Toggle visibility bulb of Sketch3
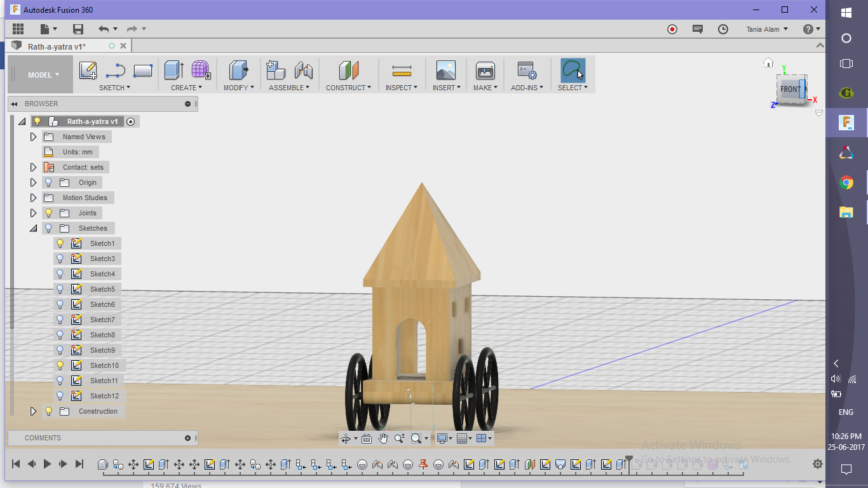The height and width of the screenshot is (488, 868). click(x=60, y=259)
